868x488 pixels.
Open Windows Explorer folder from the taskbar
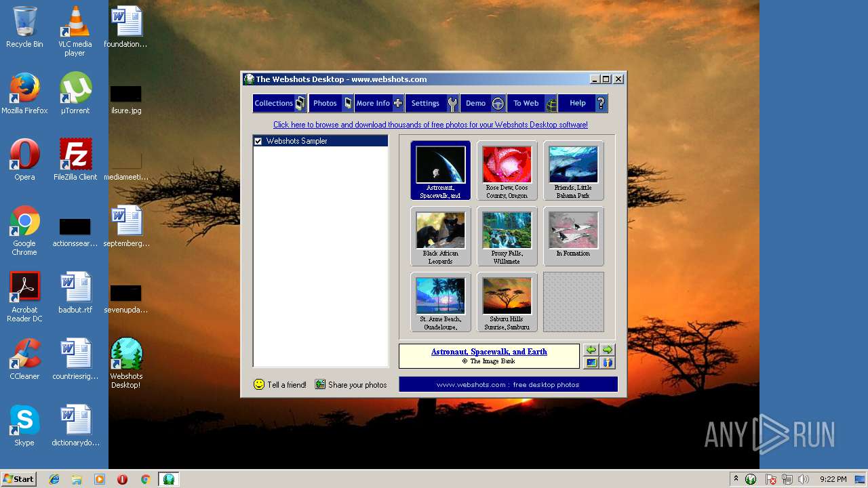coord(77,479)
